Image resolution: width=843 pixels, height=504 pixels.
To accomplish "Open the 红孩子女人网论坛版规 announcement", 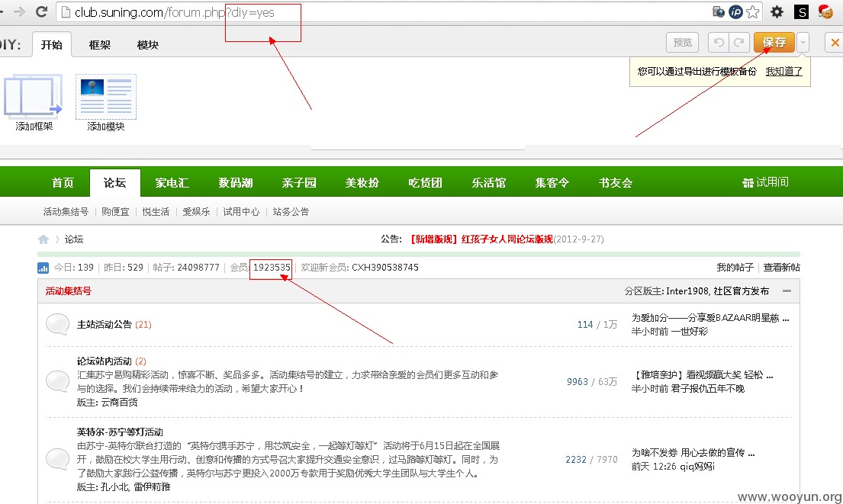I will [x=481, y=239].
